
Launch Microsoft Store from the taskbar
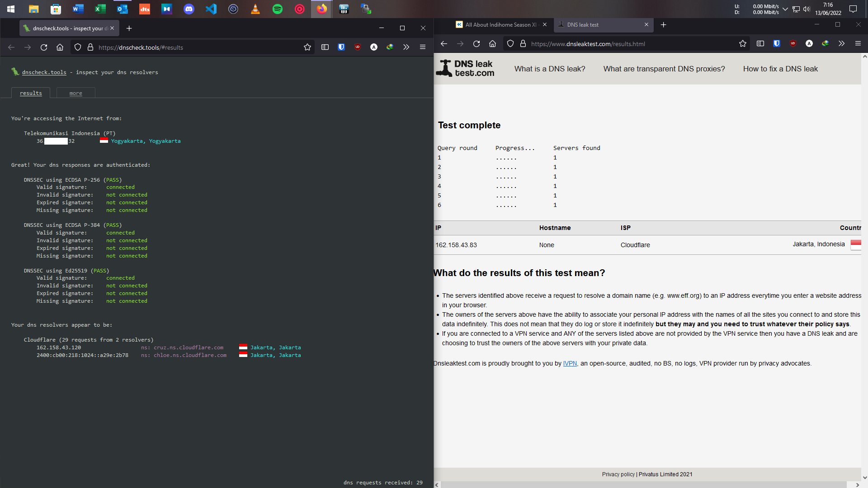tap(56, 9)
